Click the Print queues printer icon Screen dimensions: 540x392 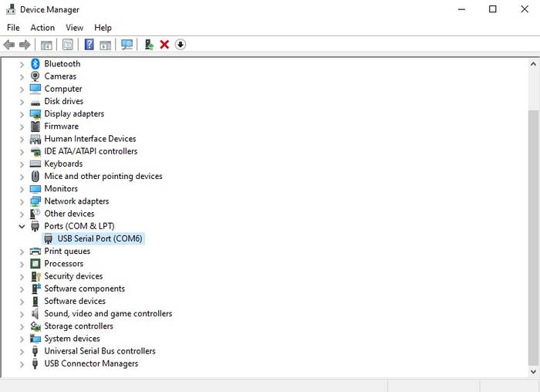coord(35,251)
